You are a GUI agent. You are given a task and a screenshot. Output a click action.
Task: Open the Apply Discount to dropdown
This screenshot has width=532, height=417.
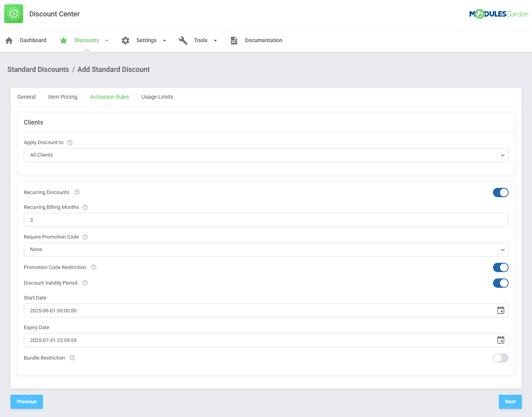(x=266, y=155)
